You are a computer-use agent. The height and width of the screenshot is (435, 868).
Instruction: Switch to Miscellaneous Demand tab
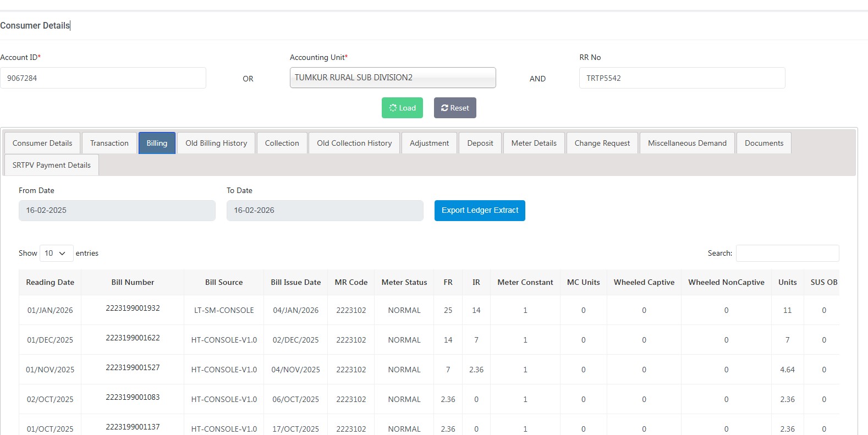click(x=686, y=143)
